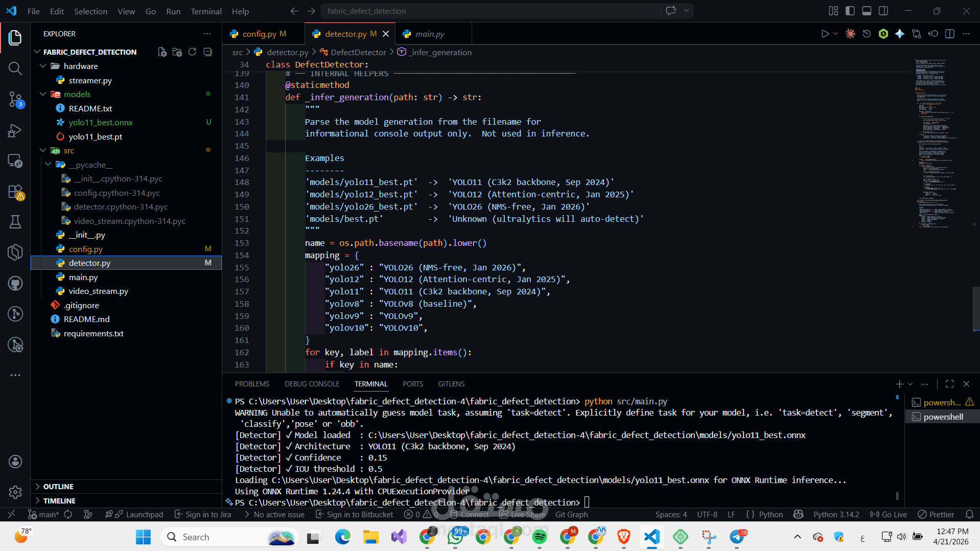Split the editor to the right
The image size is (980, 551).
(949, 34)
